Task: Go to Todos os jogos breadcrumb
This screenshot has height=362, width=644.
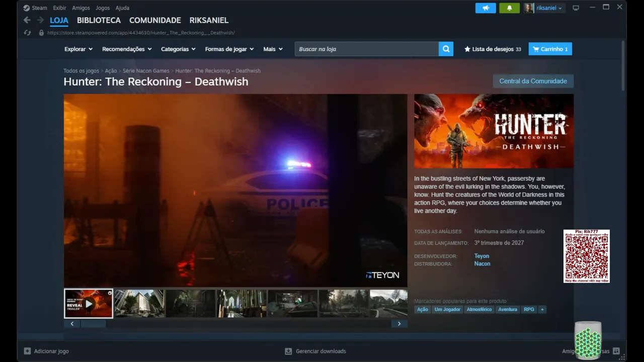Action: [x=81, y=71]
